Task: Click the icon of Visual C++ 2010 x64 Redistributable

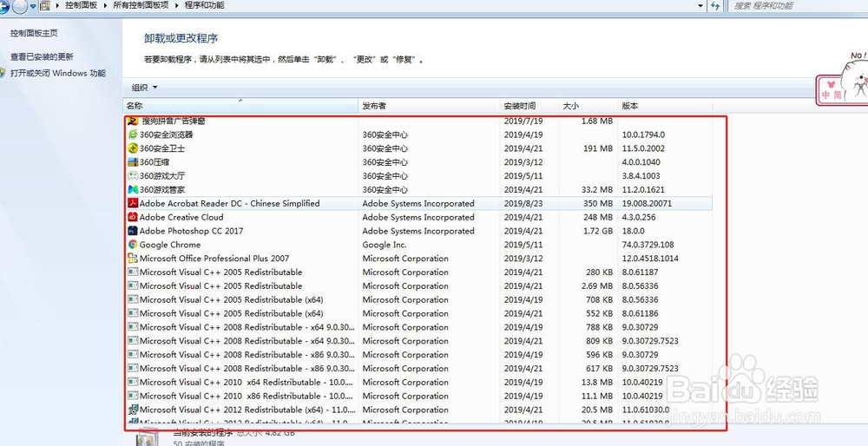Action: (133, 383)
